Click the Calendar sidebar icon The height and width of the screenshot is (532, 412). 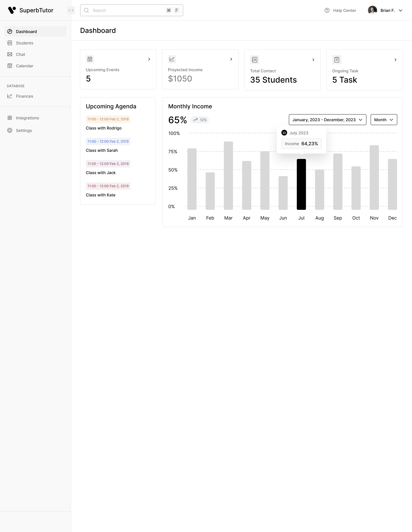coord(10,66)
